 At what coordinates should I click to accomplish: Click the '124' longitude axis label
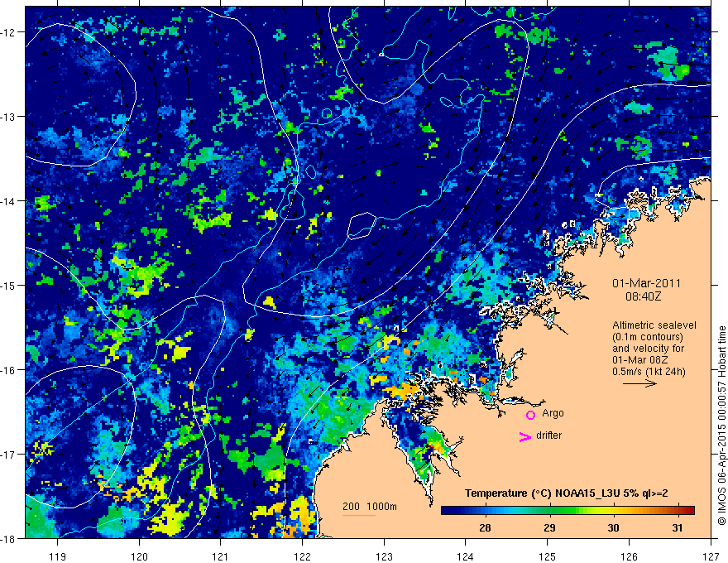pyautogui.click(x=466, y=556)
